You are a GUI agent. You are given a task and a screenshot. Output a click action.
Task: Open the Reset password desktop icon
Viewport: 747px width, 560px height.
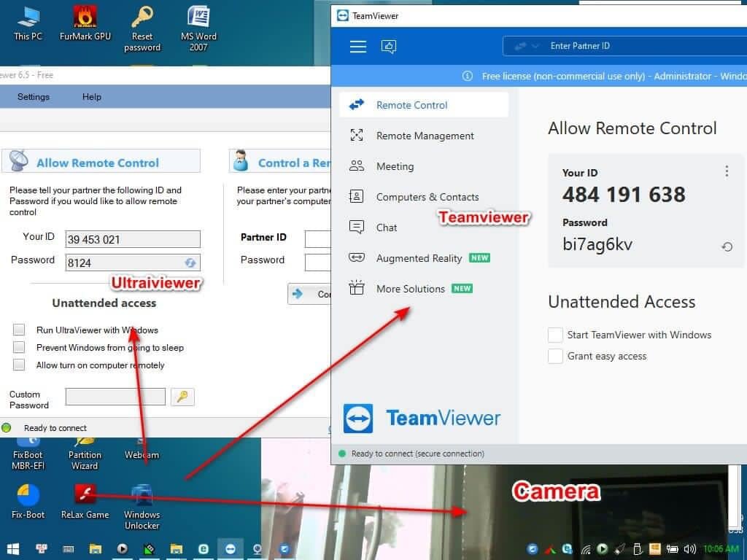click(142, 28)
